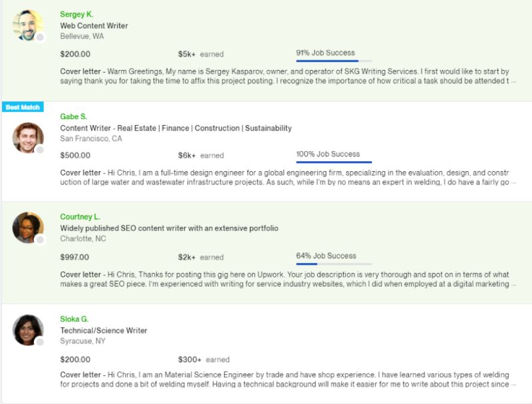Visit Sloka G.'s profile link
Screen dimensions: 532x404
pos(74,319)
